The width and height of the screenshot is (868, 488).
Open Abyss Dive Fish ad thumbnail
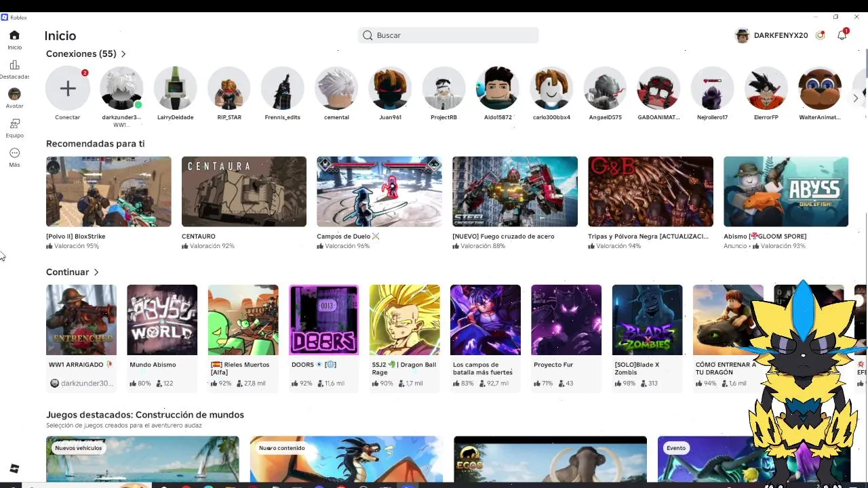click(x=786, y=192)
